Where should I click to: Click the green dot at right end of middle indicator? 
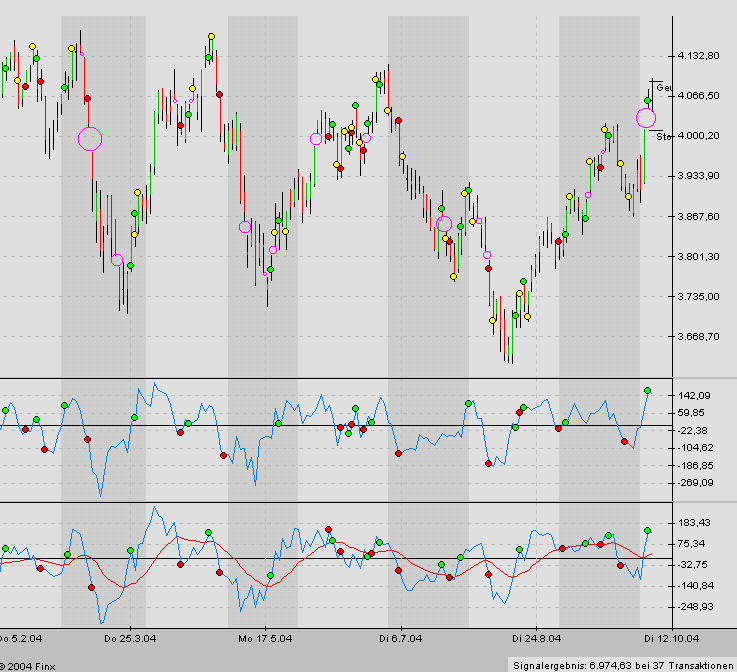[x=647, y=390]
